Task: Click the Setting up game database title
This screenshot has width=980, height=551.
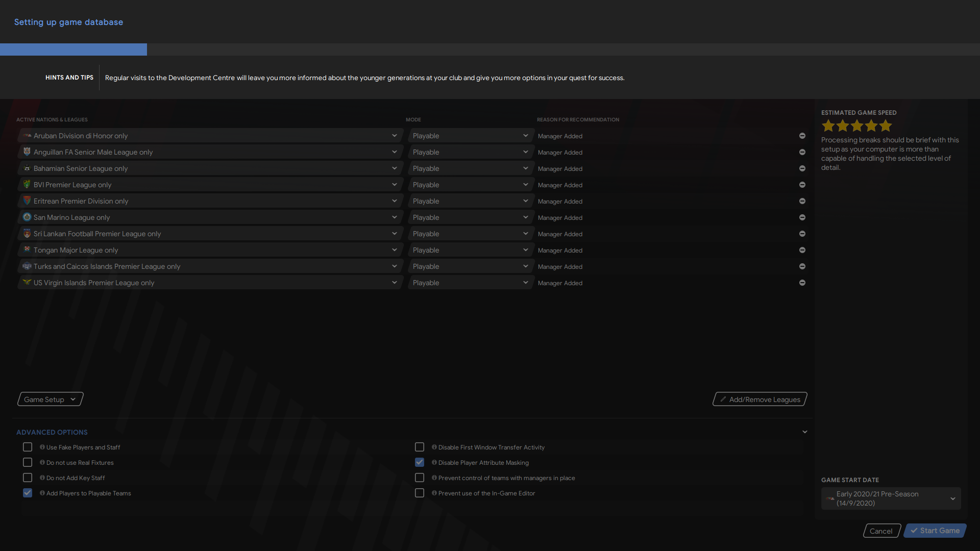Action: point(68,22)
